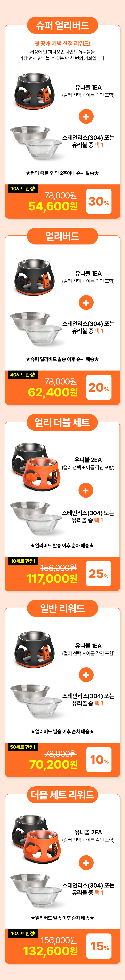The image size is (125, 980).
Task: Click the 얼리버드 title badge
Action: coord(62,236)
